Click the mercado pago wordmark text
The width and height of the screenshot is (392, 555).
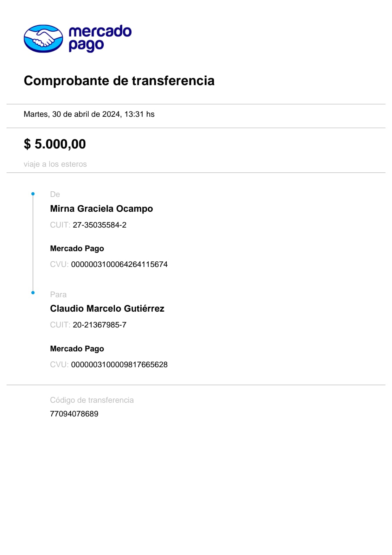pyautogui.click(x=100, y=38)
